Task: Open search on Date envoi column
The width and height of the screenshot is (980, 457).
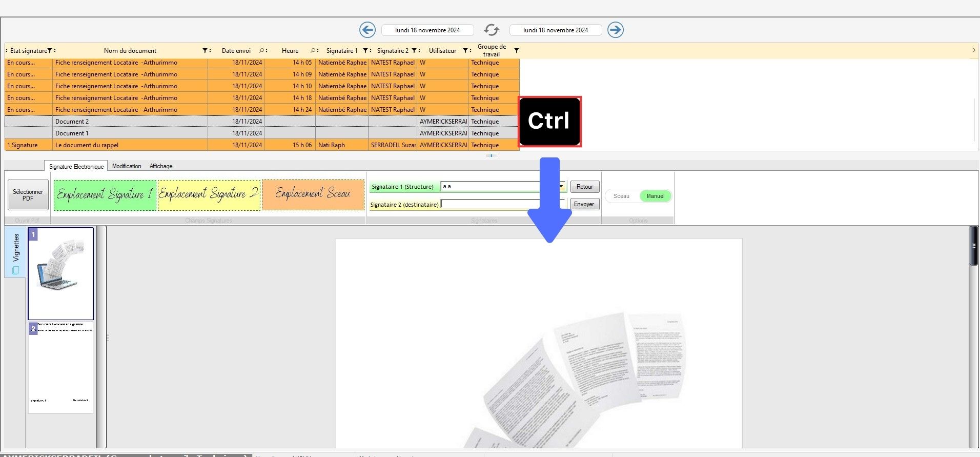Action: click(261, 51)
